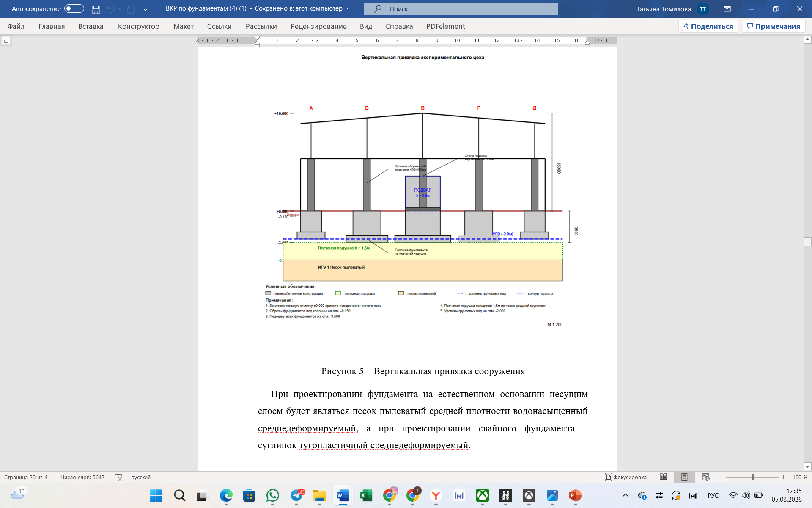812x508 pixels.
Task: Click the vertical scrollbar thumb
Action: (807, 242)
